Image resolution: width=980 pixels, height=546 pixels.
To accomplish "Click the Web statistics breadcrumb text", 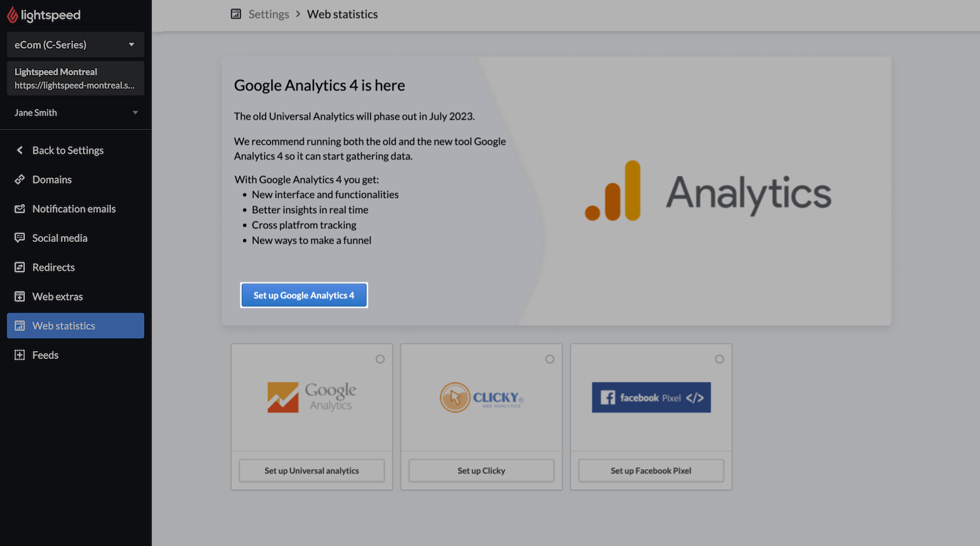I will click(342, 14).
